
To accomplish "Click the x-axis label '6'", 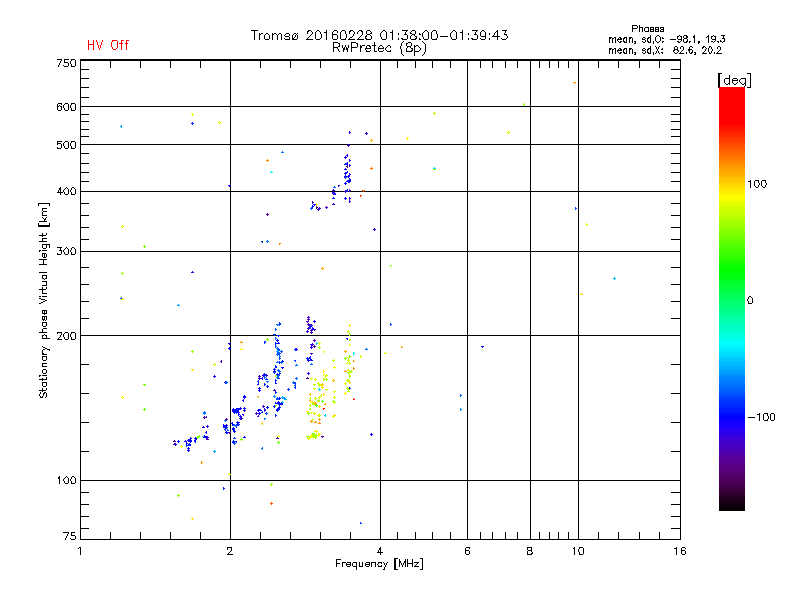I will pos(467,551).
